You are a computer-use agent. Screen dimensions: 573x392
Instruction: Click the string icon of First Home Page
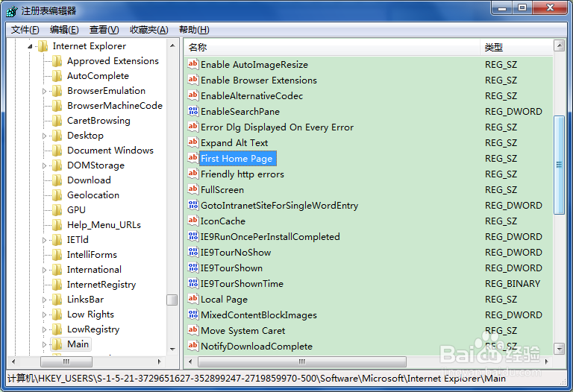tap(193, 159)
